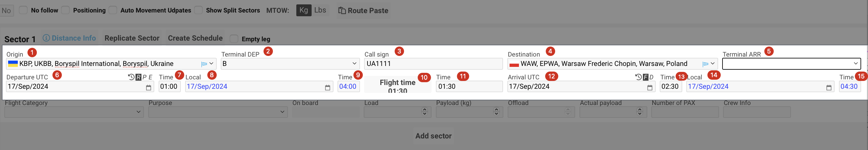Expand the Terminal DEP dropdown
The width and height of the screenshot is (868, 150).
pos(354,63)
